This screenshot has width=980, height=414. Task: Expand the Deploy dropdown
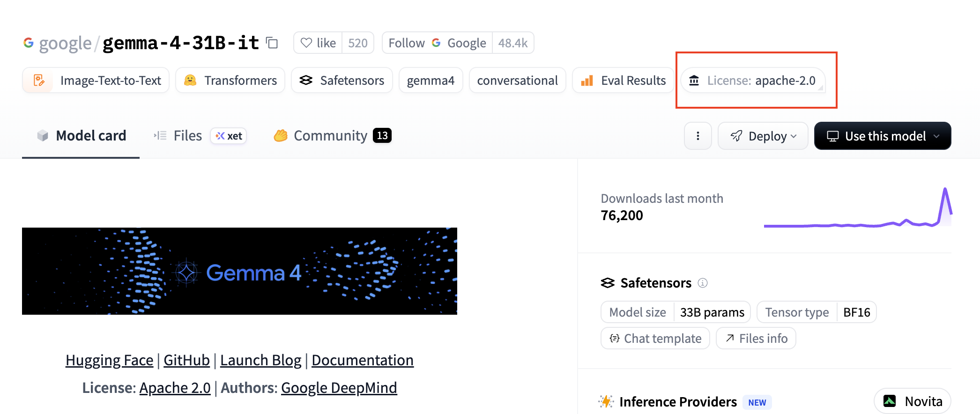click(x=763, y=136)
